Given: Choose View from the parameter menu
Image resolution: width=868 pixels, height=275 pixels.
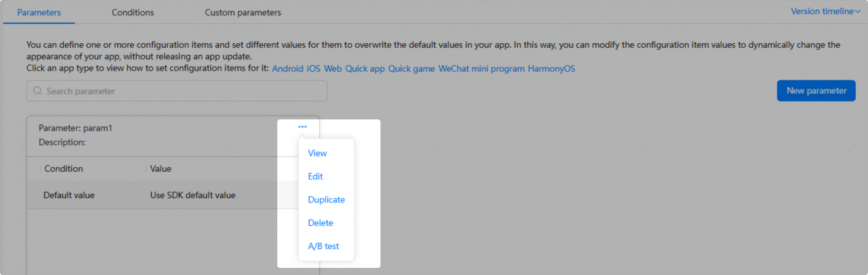Looking at the screenshot, I should click(317, 153).
